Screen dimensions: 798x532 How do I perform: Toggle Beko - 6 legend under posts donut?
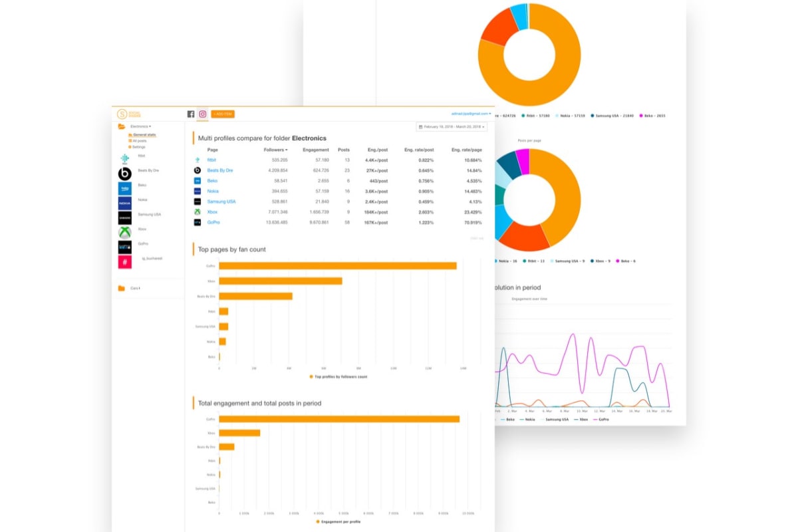[626, 261]
